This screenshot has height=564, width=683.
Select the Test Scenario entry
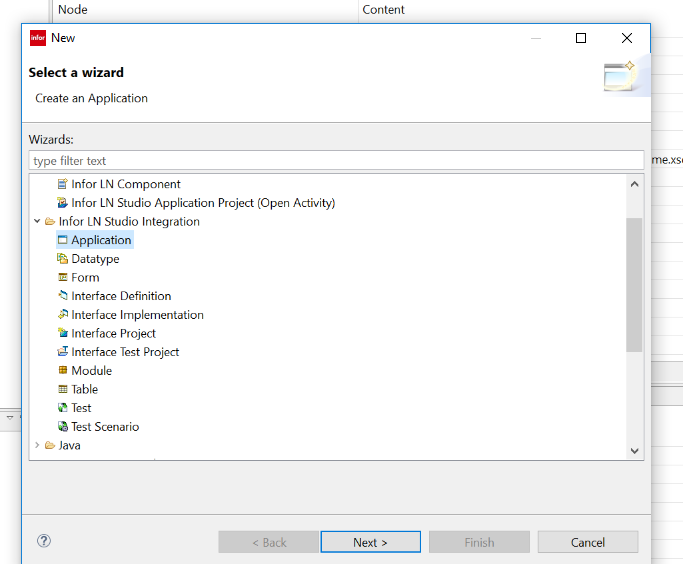[x=105, y=427]
